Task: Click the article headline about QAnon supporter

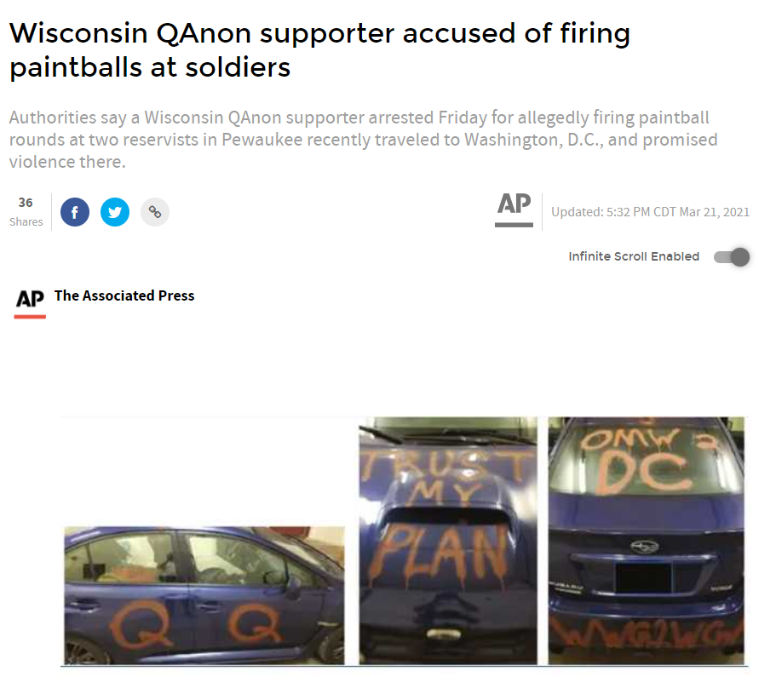Action: coord(319,50)
